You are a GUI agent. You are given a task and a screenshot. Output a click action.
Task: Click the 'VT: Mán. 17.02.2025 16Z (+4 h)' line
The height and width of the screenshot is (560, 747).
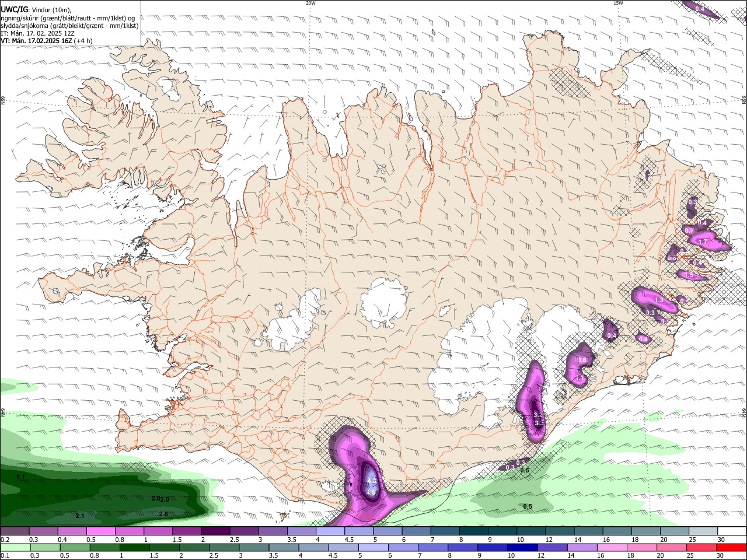[47, 41]
